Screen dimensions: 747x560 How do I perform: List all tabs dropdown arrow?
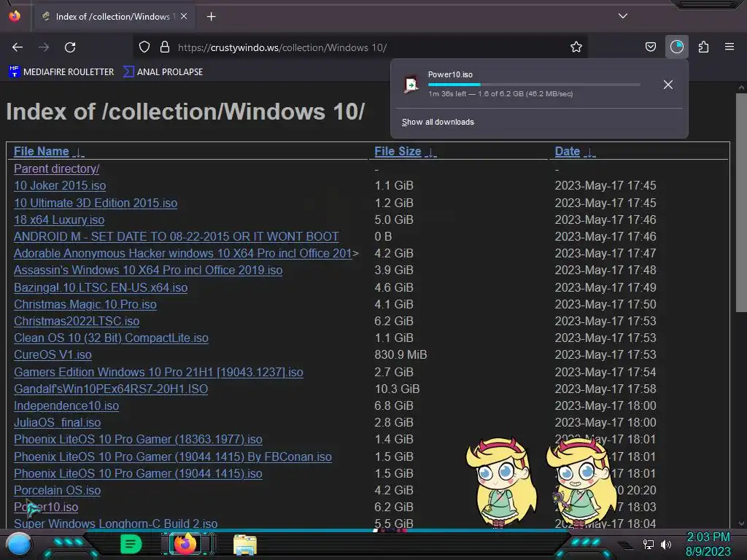coord(623,16)
